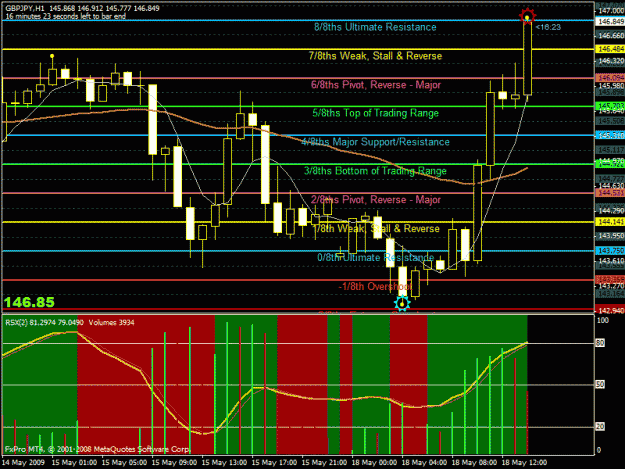625x469 pixels.
Task: Select the GBPJPY,H1 symbol title text
Action: pyautogui.click(x=25, y=8)
